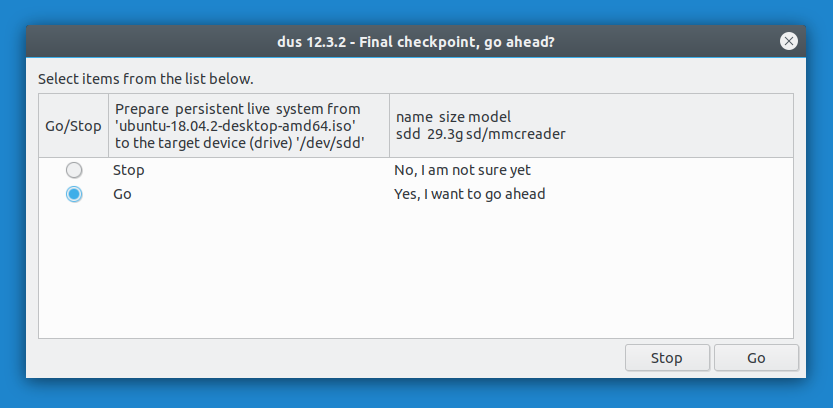This screenshot has width=833, height=408.
Task: Close the dus checkpoint dialog
Action: tap(788, 41)
